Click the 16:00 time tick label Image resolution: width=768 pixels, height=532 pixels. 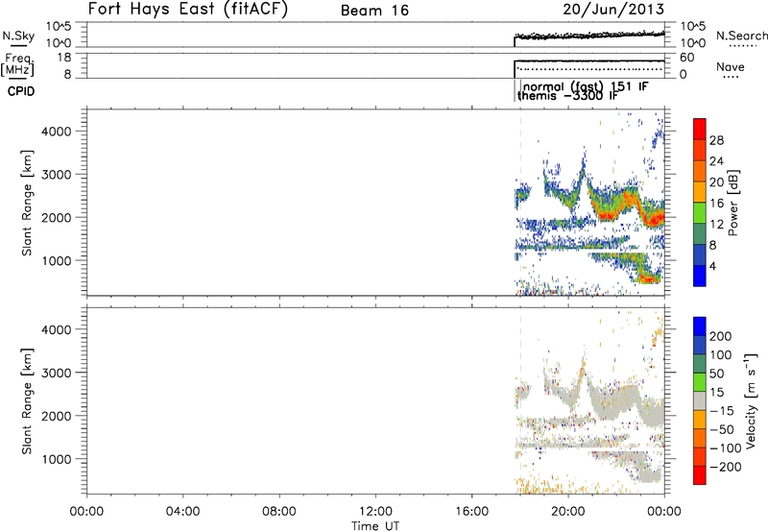coord(471,512)
